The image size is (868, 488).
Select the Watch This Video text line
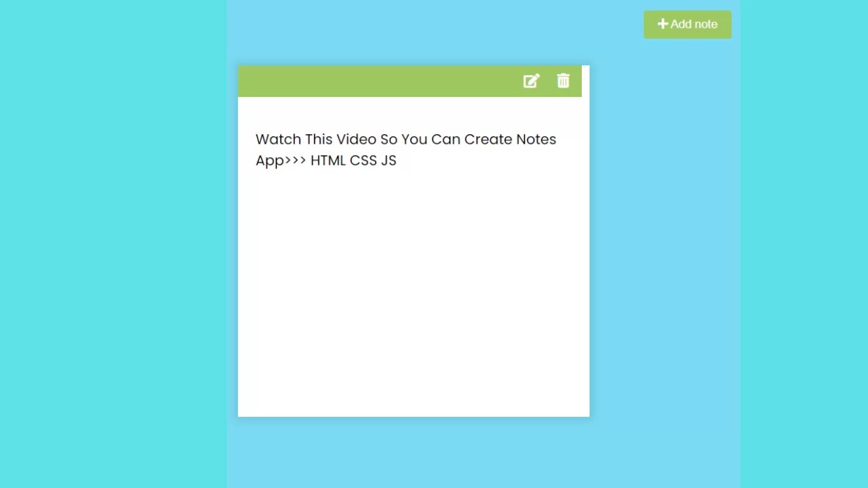406,139
